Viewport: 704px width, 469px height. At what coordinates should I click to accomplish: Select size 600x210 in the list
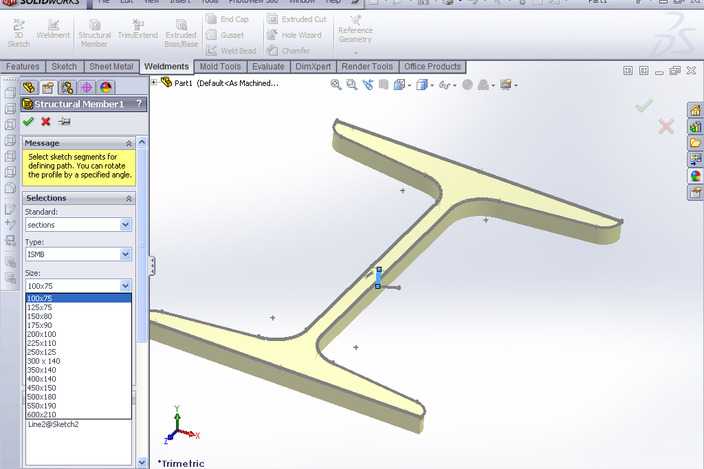79,415
